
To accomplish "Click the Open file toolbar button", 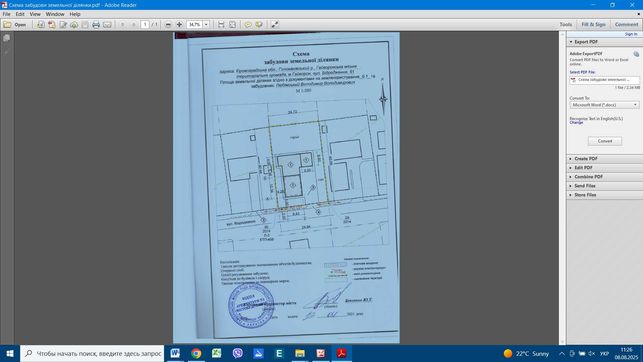I will [15, 25].
